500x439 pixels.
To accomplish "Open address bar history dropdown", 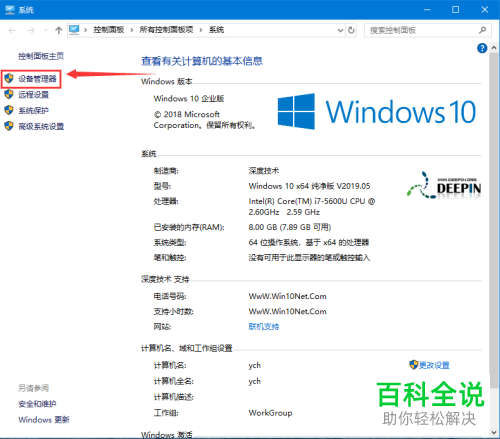I will coord(340,30).
